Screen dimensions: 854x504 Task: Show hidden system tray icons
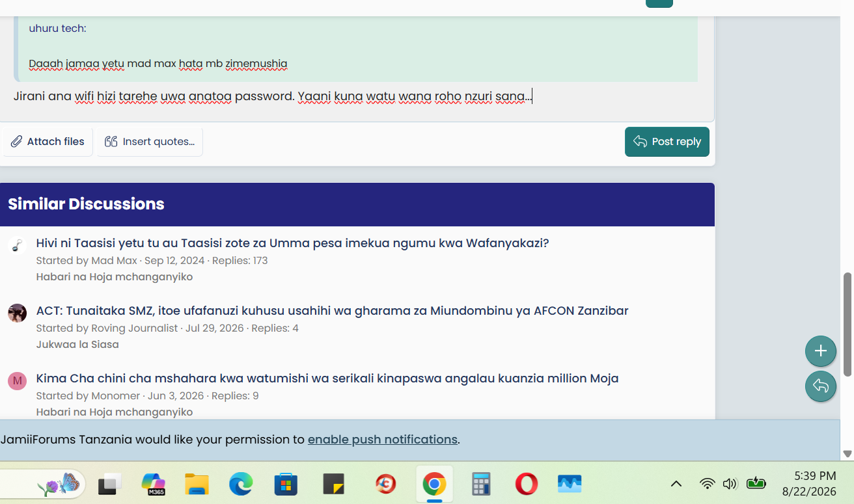[676, 484]
